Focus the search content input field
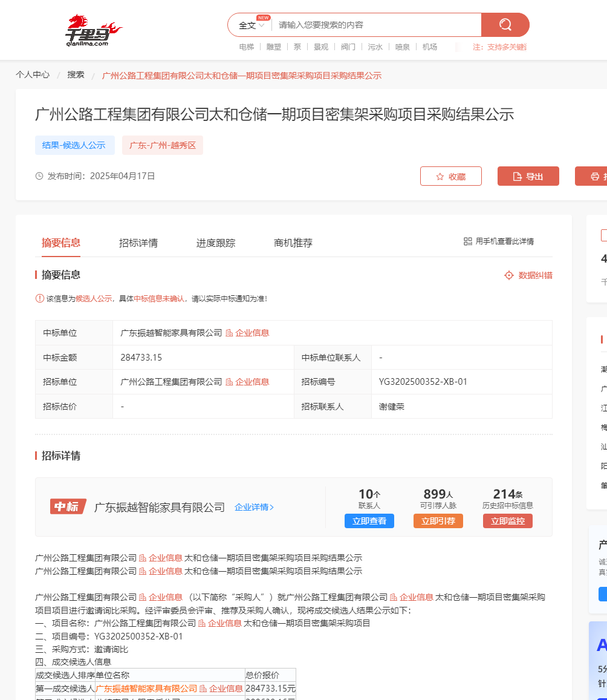This screenshot has width=607, height=700. (377, 25)
